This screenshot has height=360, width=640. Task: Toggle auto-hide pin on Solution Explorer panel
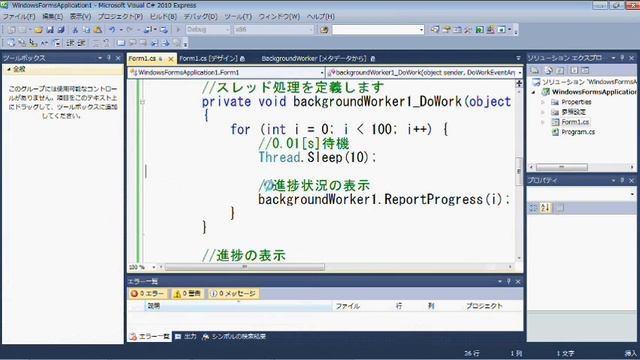click(622, 58)
